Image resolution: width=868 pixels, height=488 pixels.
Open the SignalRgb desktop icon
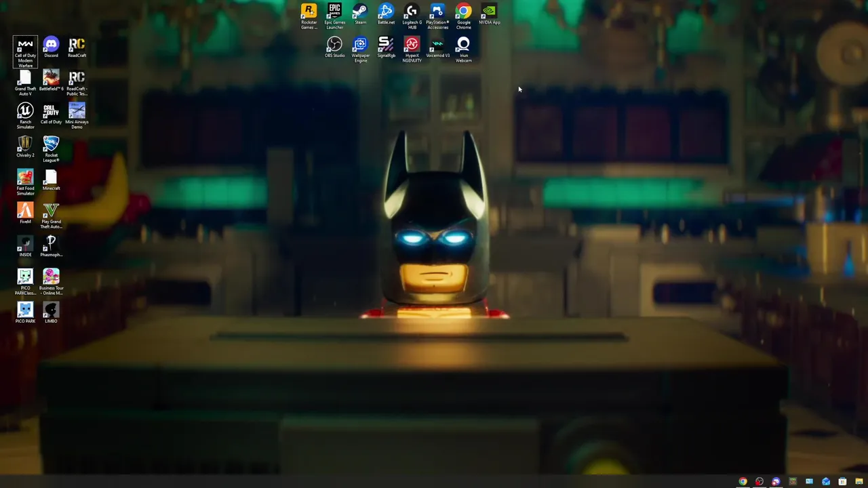tap(386, 47)
